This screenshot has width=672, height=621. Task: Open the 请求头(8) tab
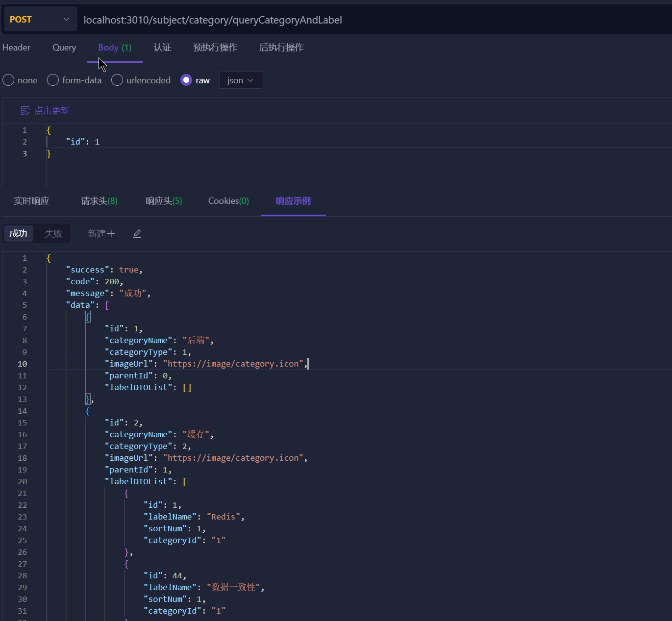pos(99,201)
